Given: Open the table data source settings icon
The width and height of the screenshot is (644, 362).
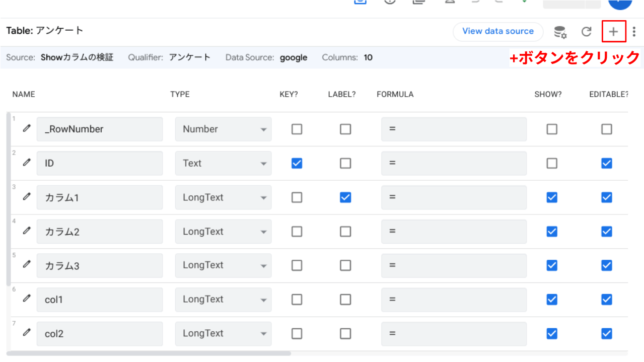Looking at the screenshot, I should pyautogui.click(x=560, y=32).
